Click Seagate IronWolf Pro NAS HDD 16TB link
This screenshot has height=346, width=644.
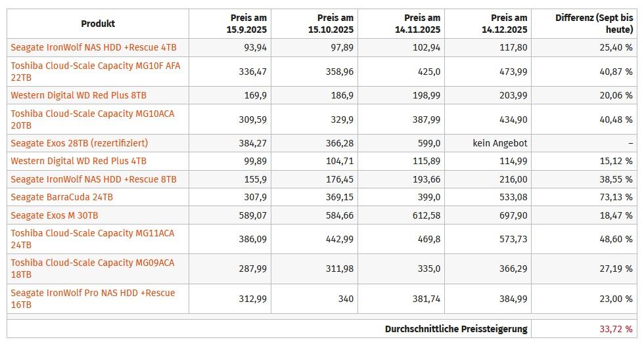pyautogui.click(x=93, y=299)
